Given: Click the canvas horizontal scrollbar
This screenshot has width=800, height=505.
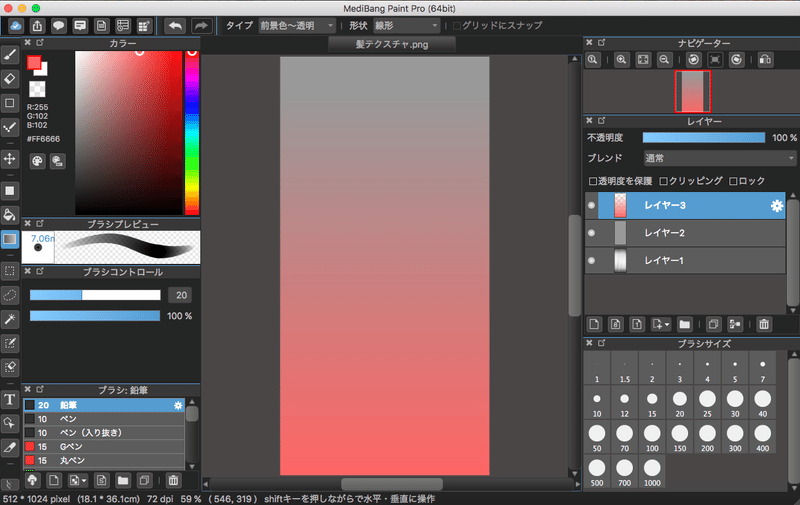Looking at the screenshot, I should (x=392, y=484).
